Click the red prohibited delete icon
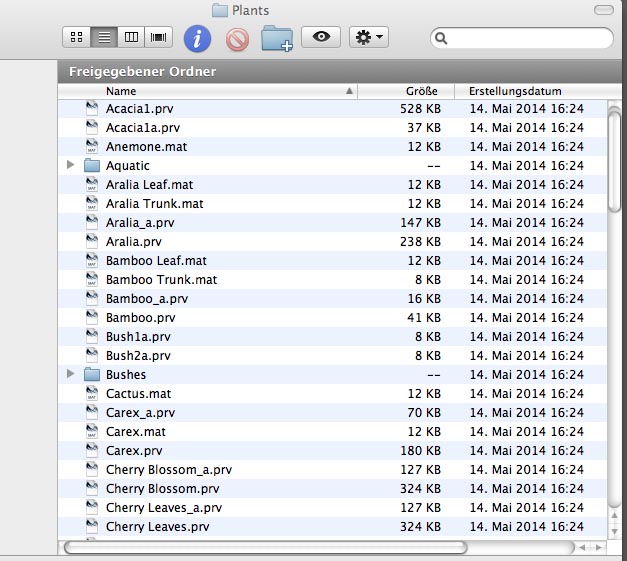 237,40
